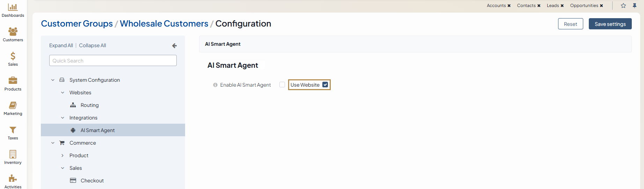The height and width of the screenshot is (189, 644).
Task: Open the Checkout configuration item
Action: point(92,181)
